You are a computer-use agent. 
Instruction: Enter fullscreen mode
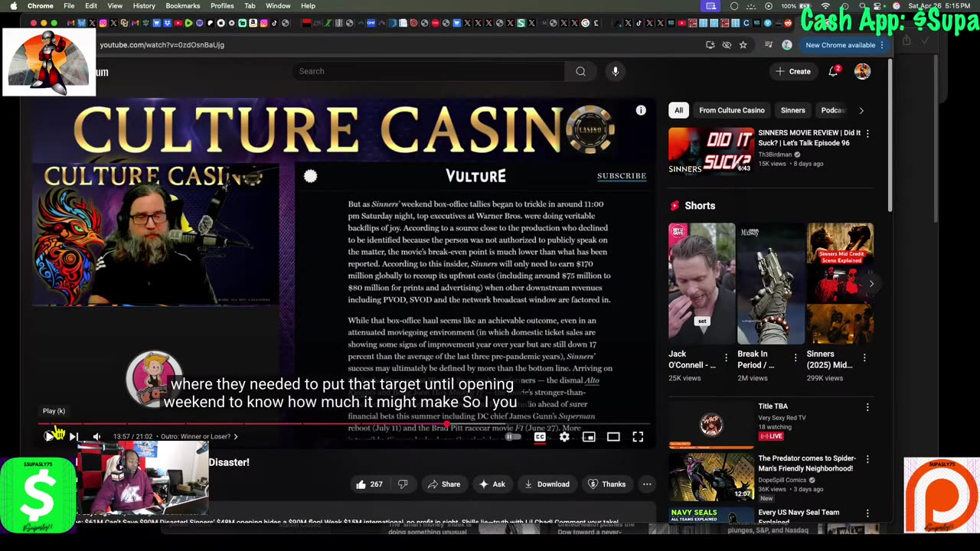638,437
